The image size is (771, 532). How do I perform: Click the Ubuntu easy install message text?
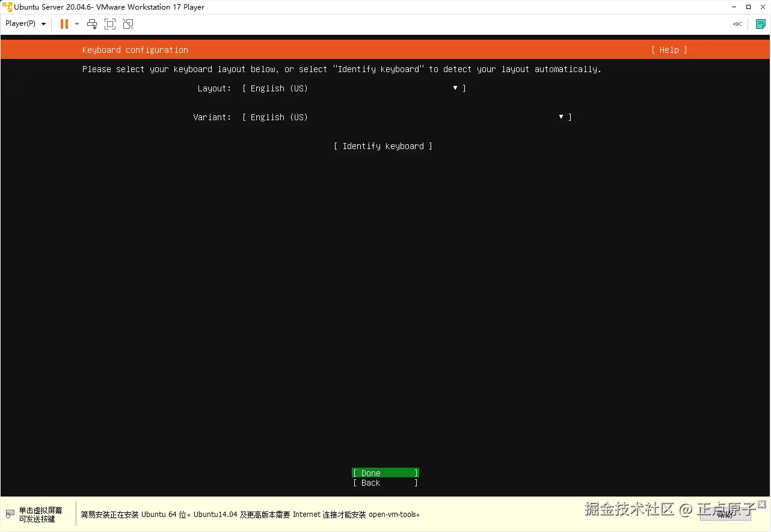(250, 515)
